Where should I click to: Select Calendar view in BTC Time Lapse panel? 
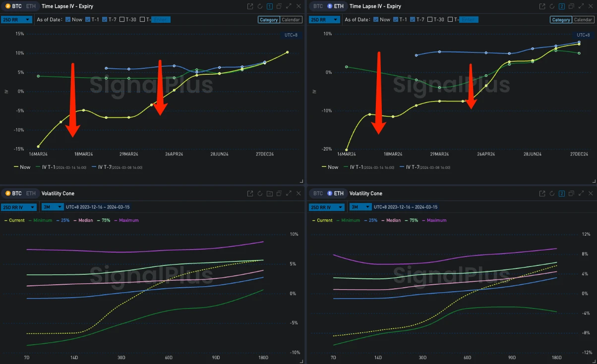(x=291, y=20)
